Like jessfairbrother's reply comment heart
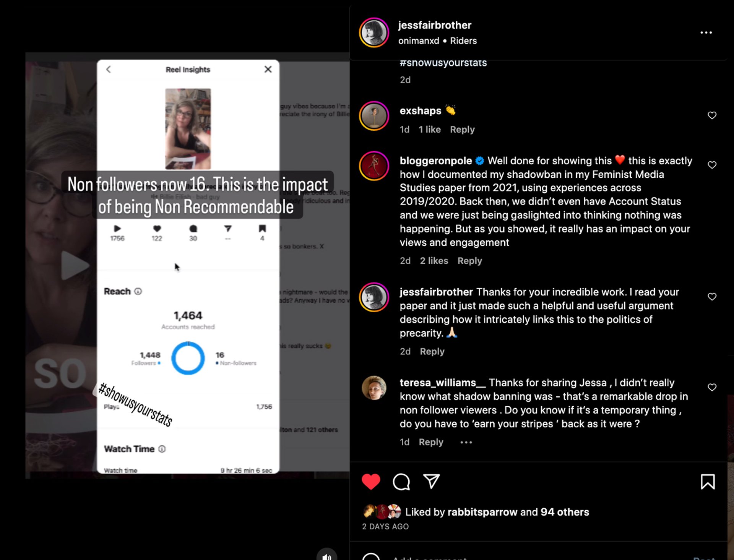 712,297
